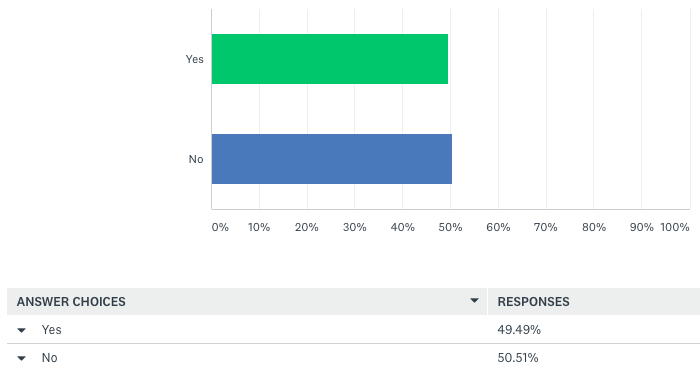Click the 49.49% response value
Viewport: 700px width, 370px height.
coord(519,330)
